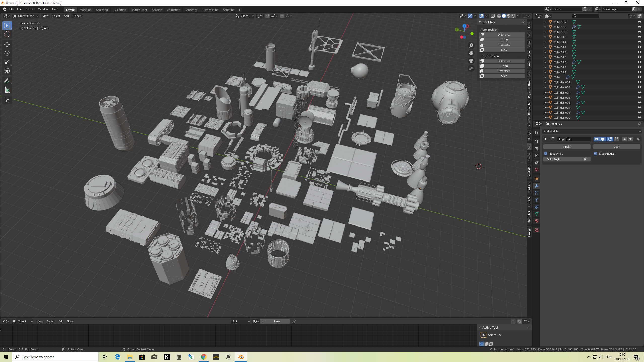The width and height of the screenshot is (644, 362).
Task: Disable the Edge Angle checkbox
Action: coord(546,153)
